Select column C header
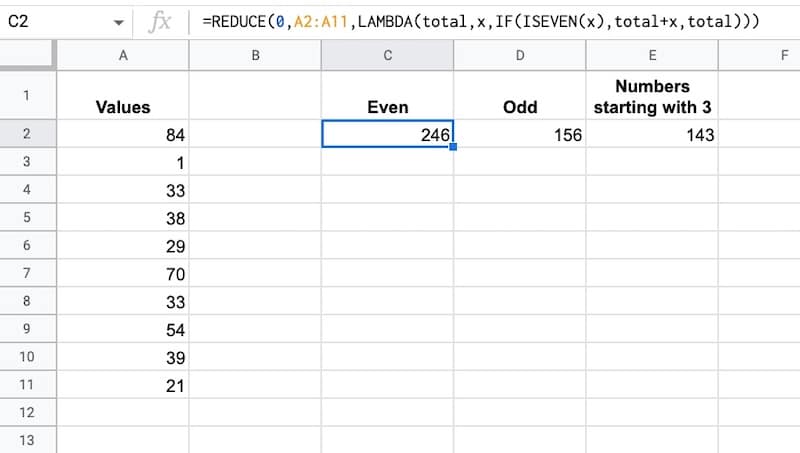 [387, 55]
